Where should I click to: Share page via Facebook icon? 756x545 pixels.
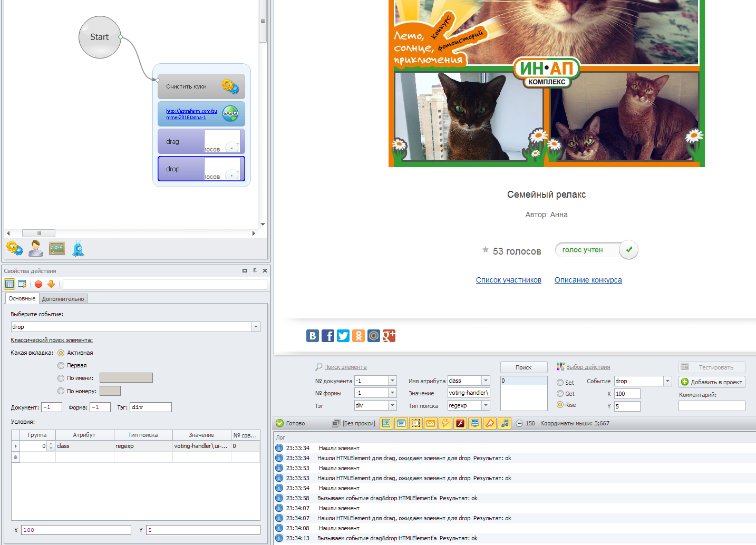coord(328,336)
